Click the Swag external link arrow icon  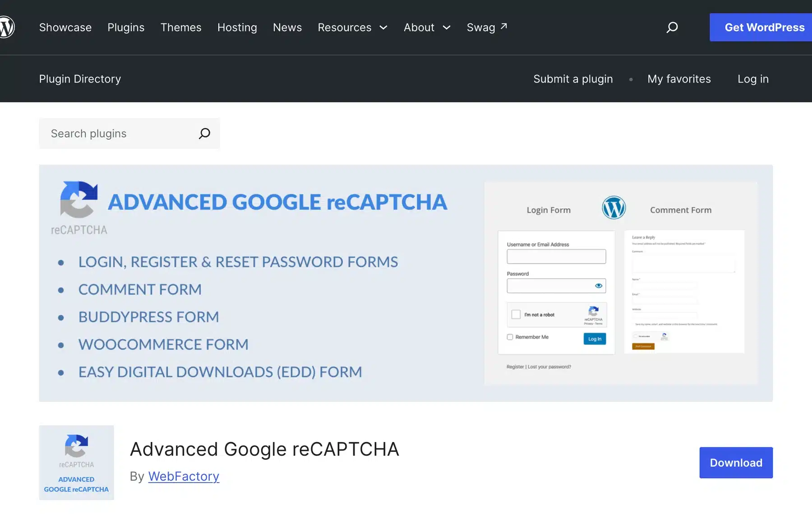pos(504,26)
